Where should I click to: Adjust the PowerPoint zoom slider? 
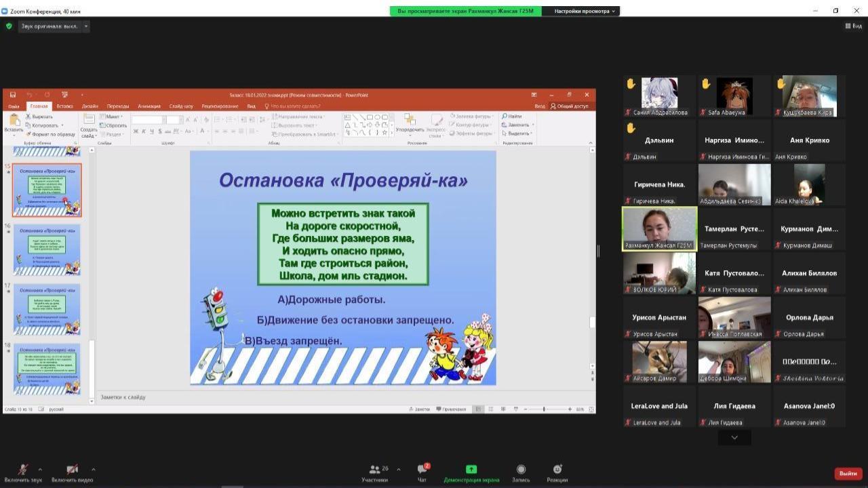[544, 409]
